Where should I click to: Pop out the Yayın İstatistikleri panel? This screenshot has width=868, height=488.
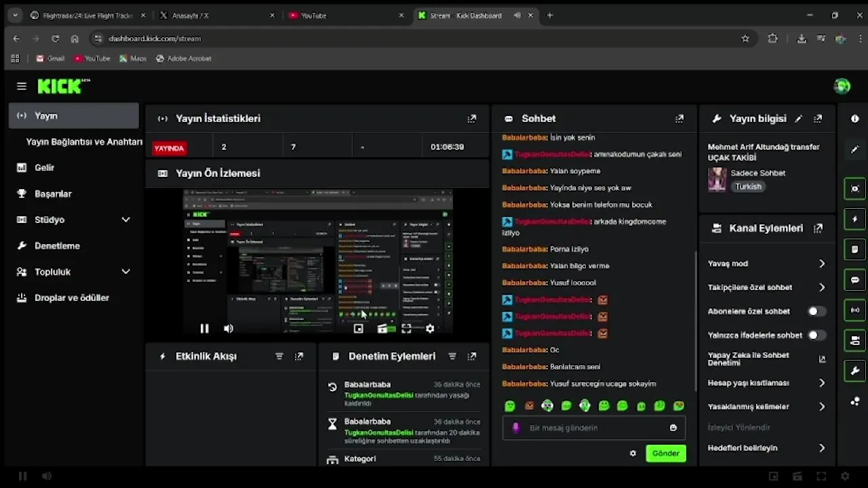472,119
